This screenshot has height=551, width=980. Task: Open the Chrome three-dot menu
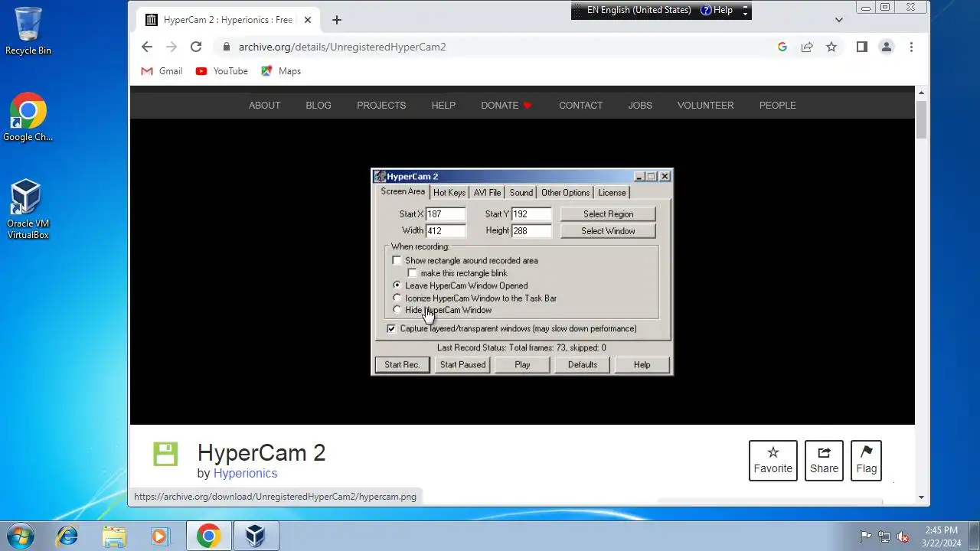pyautogui.click(x=911, y=47)
